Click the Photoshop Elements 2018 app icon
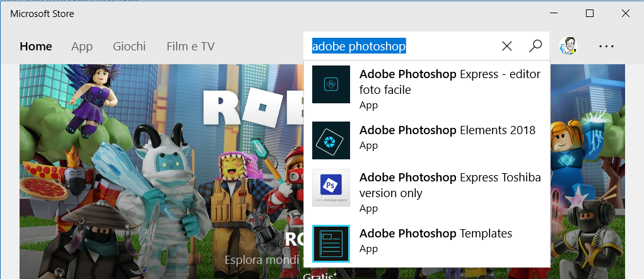 [331, 140]
